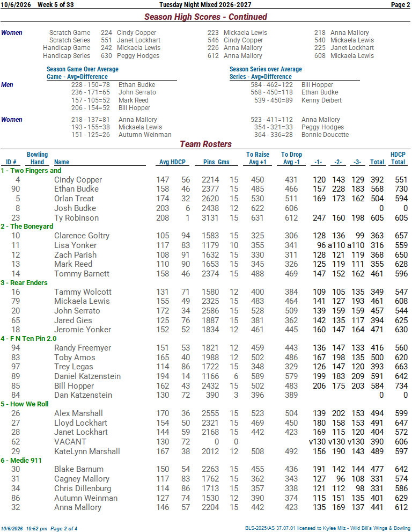
Task: Click roster name 'Autumn Weinman' in Medic 911
Action: [x=86, y=498]
